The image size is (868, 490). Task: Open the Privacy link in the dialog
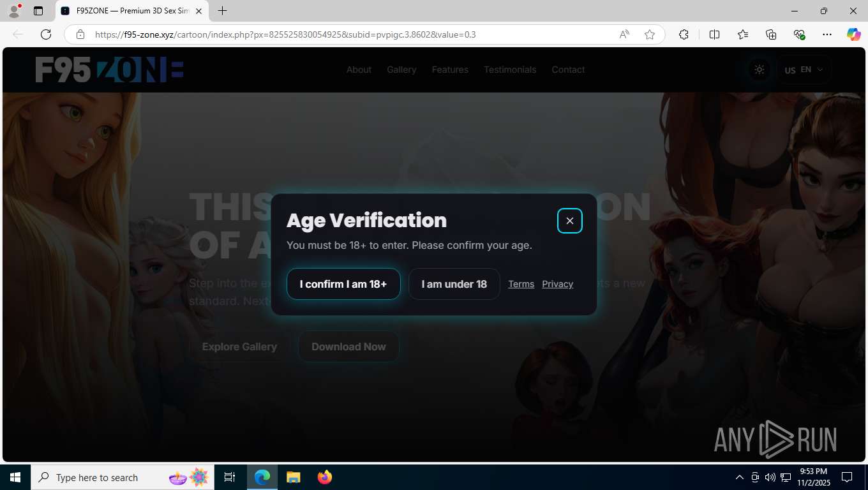pyautogui.click(x=557, y=284)
